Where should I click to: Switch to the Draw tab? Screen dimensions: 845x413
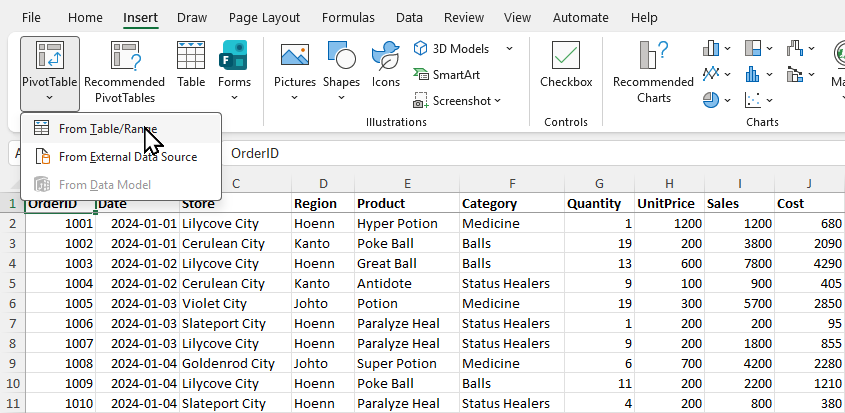pos(192,17)
